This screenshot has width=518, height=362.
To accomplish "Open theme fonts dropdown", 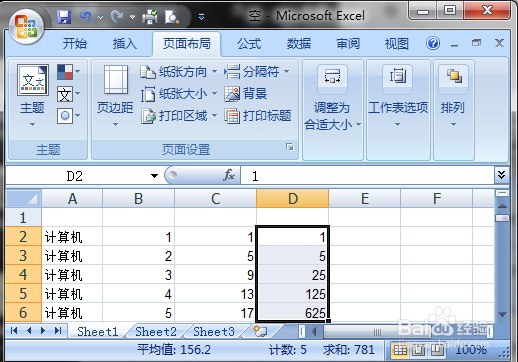I will point(69,94).
